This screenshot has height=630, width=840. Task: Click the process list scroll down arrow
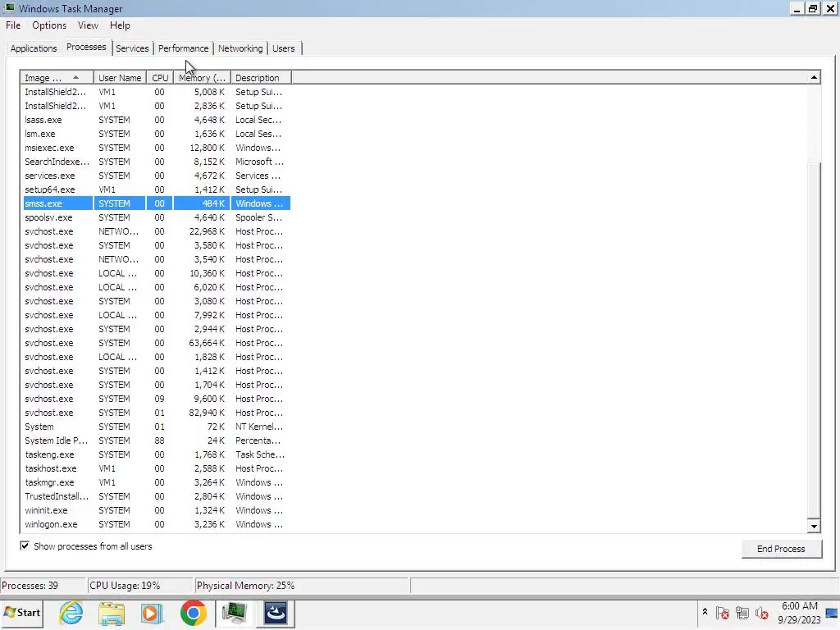pyautogui.click(x=815, y=526)
